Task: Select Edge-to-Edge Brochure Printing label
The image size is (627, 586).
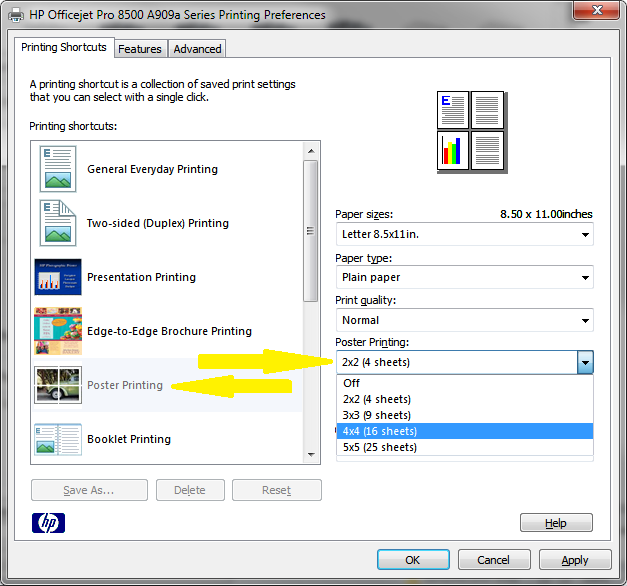Action: point(170,331)
